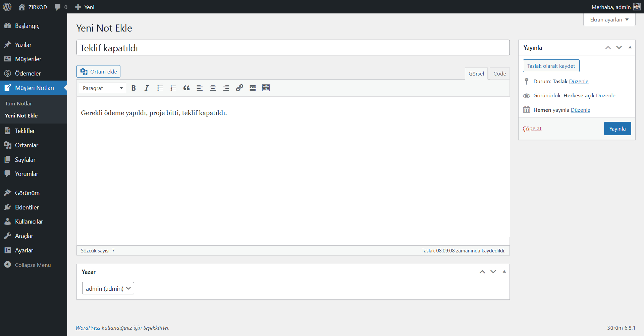This screenshot has width=644, height=336.
Task: Expand the Ekran ayarları options
Action: click(x=609, y=19)
